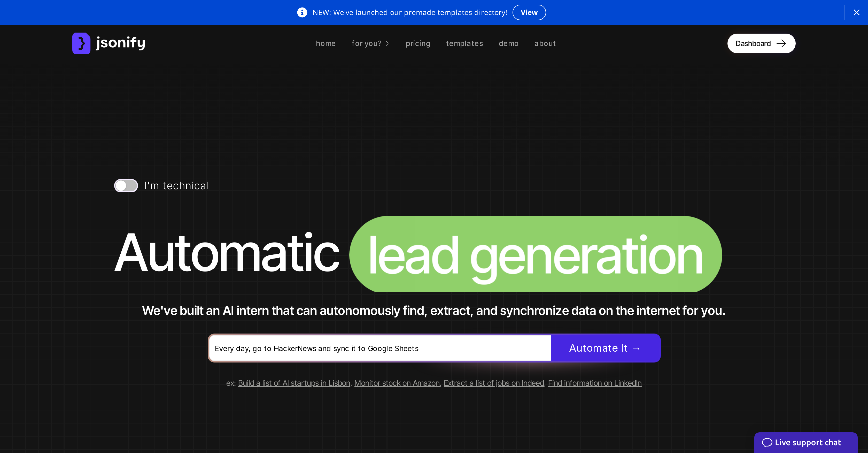868x453 pixels.
Task: Navigate to the pricing page
Action: tap(418, 43)
